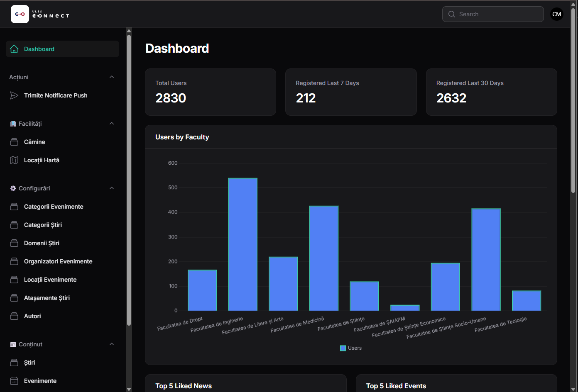Image resolution: width=578 pixels, height=392 pixels.
Task: Click the Dashboard home icon
Action: click(x=14, y=49)
